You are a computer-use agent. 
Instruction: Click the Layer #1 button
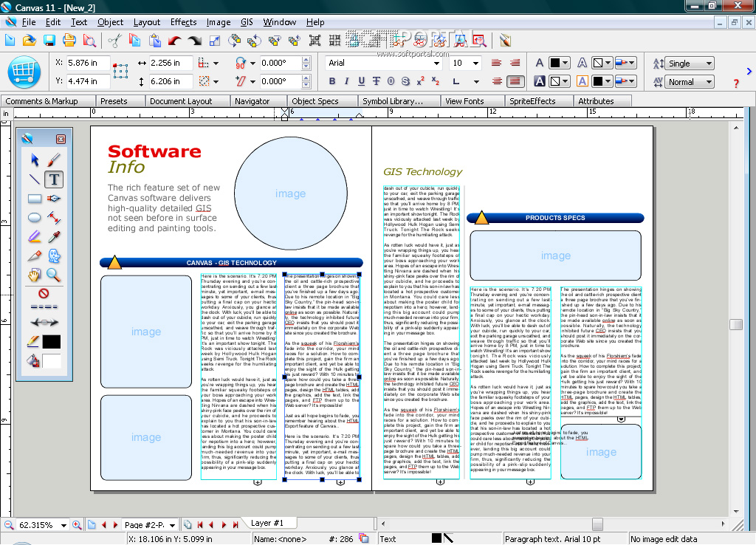(x=267, y=523)
